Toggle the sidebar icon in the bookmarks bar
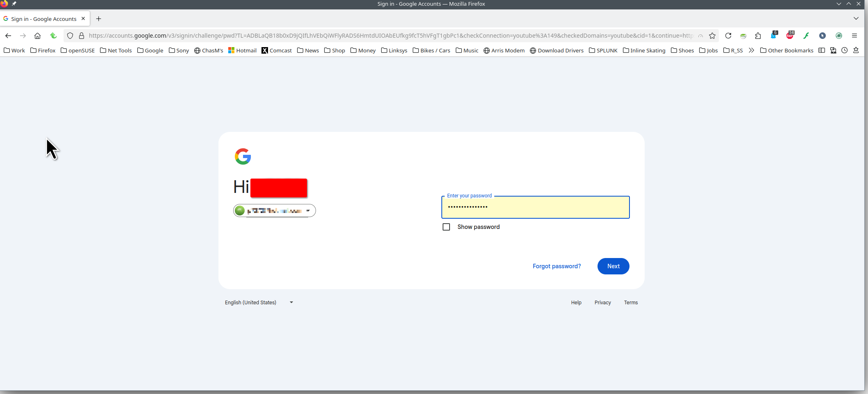The height and width of the screenshot is (394, 868). pyautogui.click(x=822, y=50)
